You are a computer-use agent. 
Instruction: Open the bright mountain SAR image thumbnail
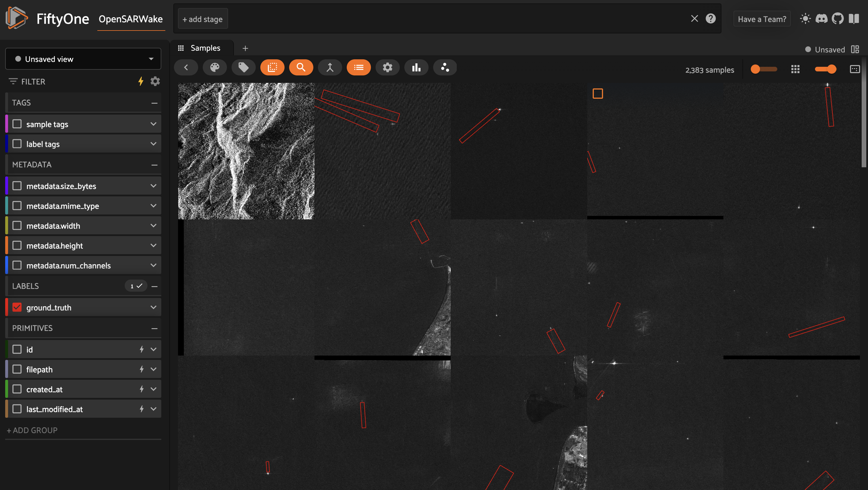pos(246,151)
